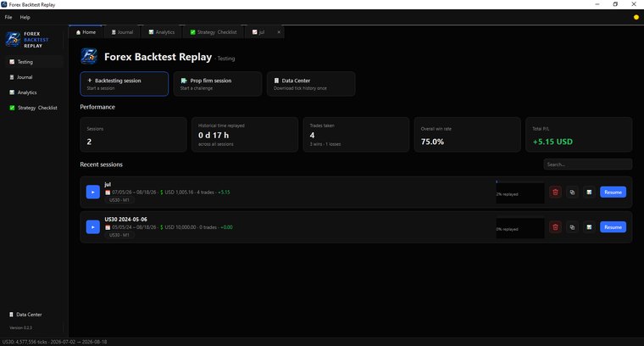Click the calendar icon in jul session row
This screenshot has height=346, width=644.
108,193
